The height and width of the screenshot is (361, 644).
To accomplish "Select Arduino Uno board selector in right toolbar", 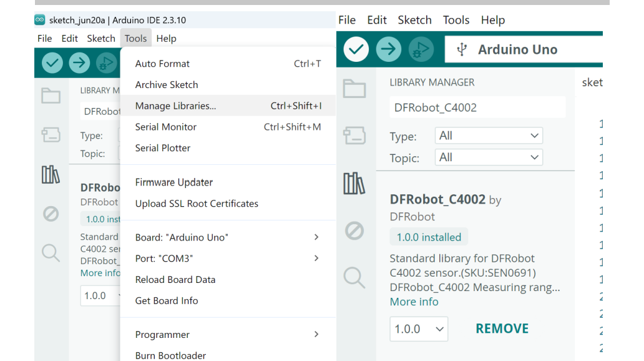I will 524,49.
